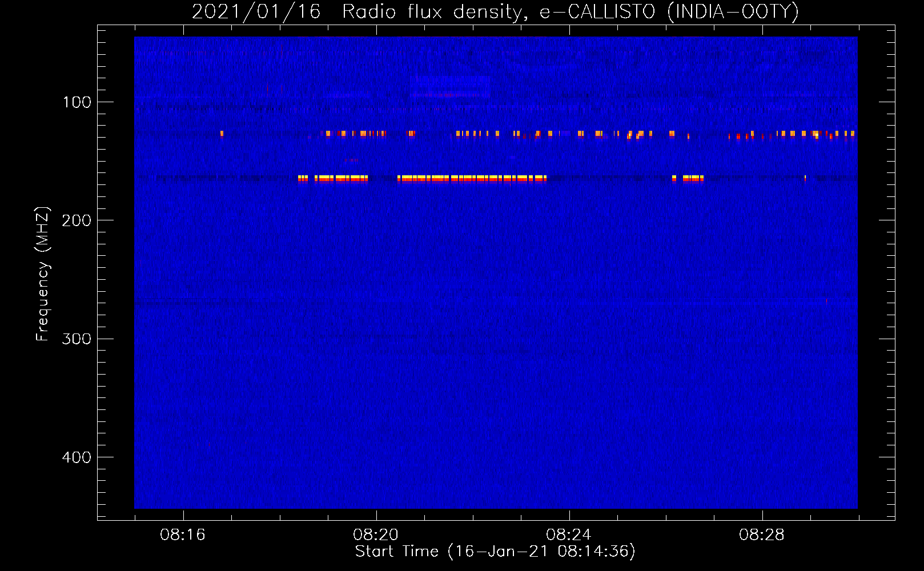Screen dimensions: 924x571
Task: Click the 08:24 time tick label
Action: [569, 535]
